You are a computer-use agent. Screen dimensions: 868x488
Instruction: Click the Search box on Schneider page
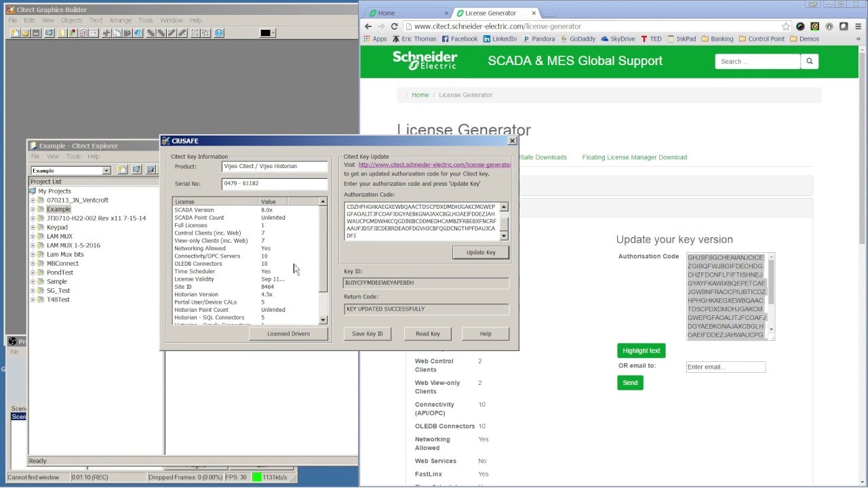757,61
